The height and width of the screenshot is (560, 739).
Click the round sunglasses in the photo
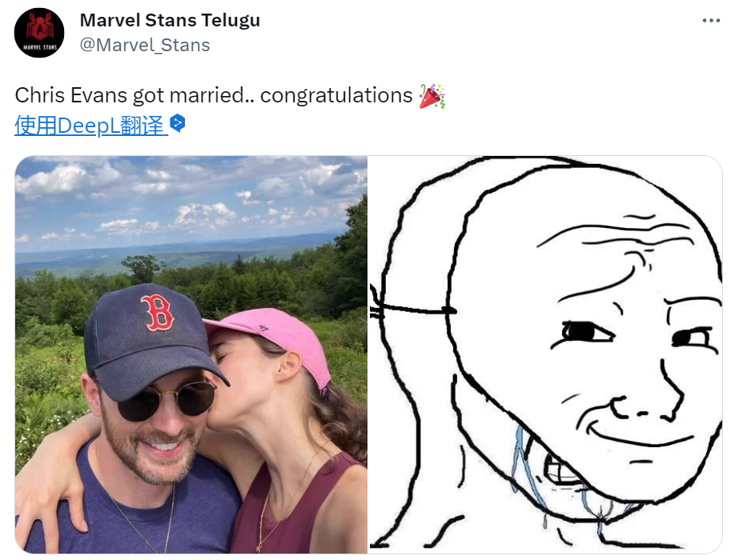pos(167,400)
